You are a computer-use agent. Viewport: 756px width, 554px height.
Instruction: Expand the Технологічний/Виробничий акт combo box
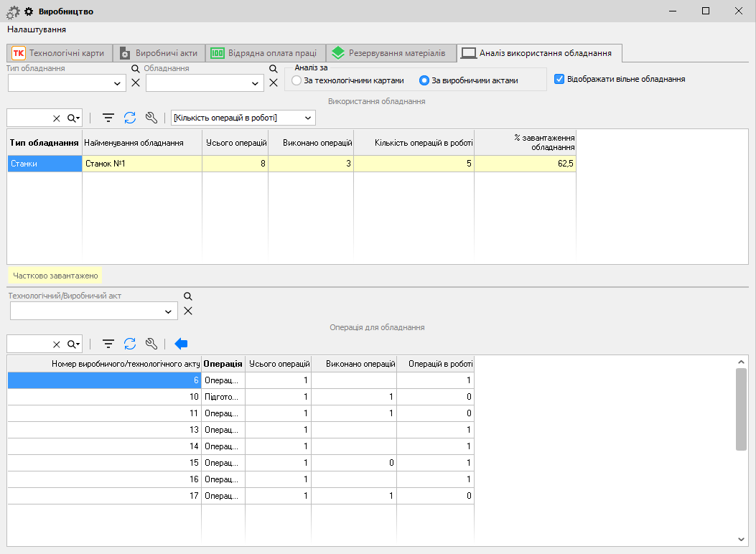[169, 311]
